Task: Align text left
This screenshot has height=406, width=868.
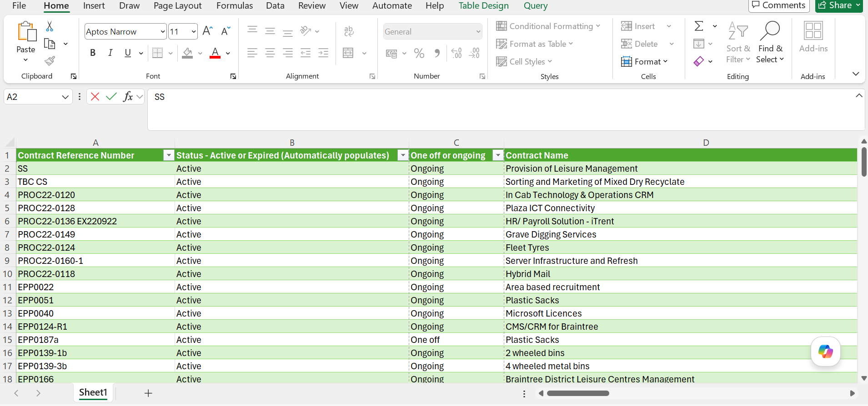Action: 252,53
